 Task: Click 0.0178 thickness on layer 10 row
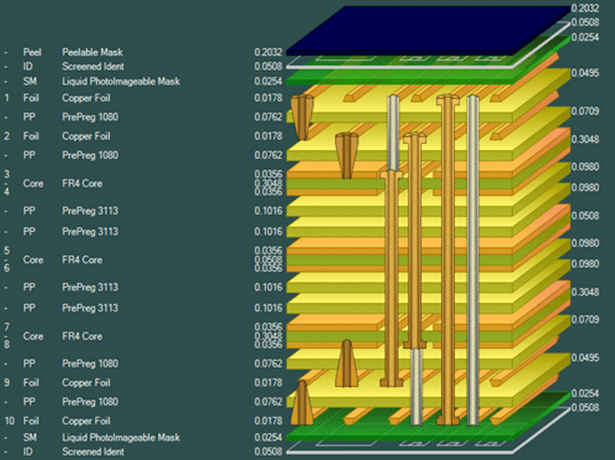(268, 421)
